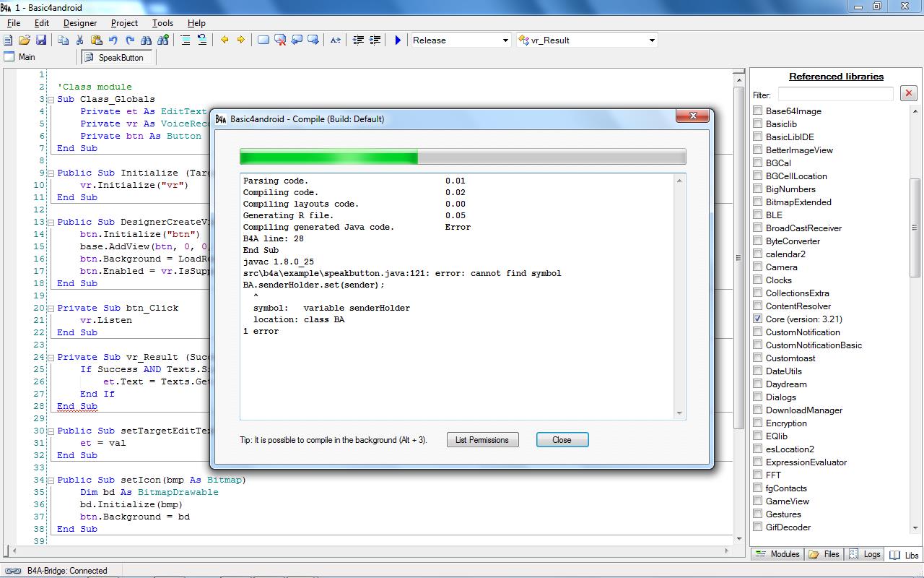924x578 pixels.
Task: Uncheck the Core (version: 3.21) library
Action: (757, 319)
